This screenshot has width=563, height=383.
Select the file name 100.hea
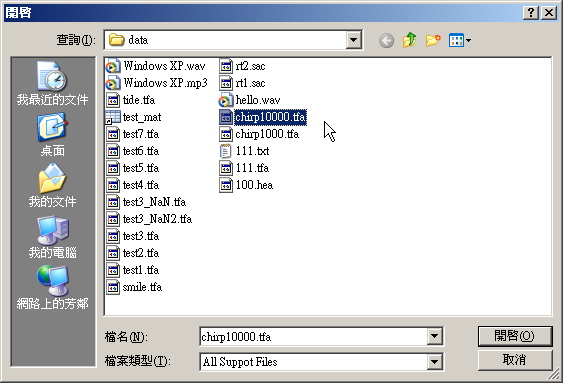click(254, 185)
